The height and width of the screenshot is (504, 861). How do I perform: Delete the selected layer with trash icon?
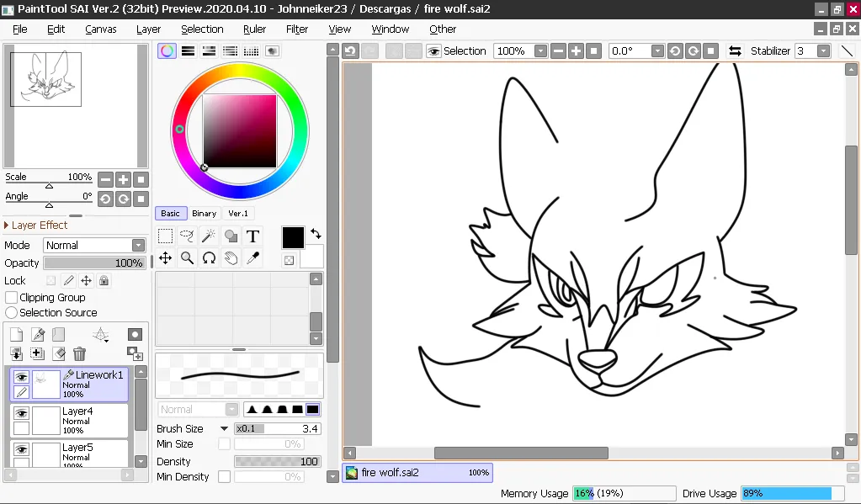pos(80,353)
